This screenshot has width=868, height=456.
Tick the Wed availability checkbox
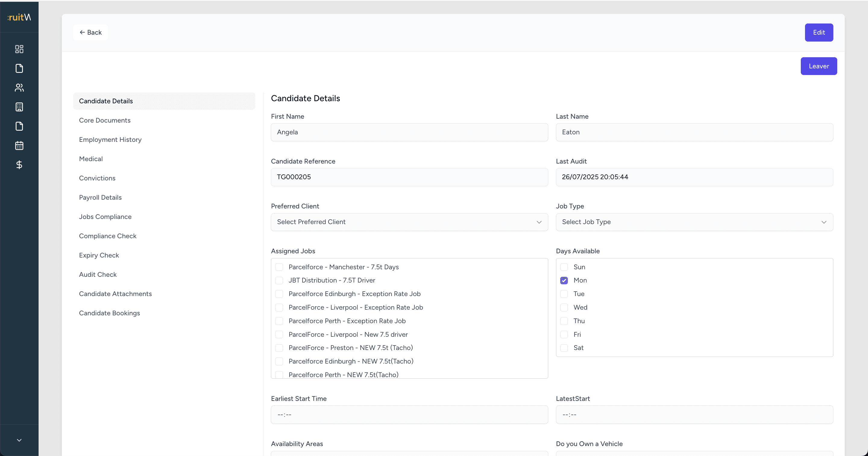[564, 308]
